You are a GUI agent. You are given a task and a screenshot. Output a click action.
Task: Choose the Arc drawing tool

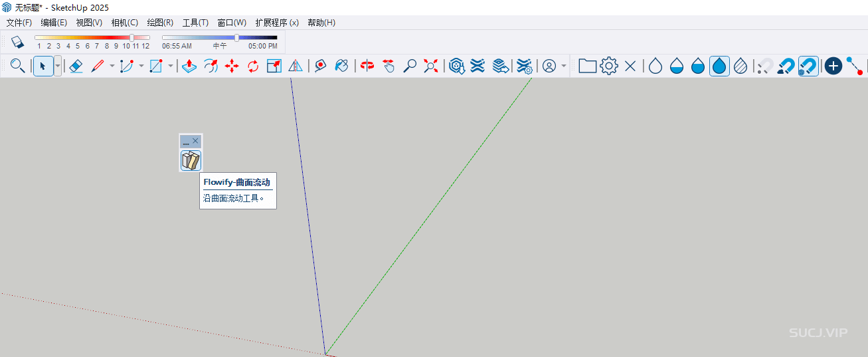pos(127,66)
